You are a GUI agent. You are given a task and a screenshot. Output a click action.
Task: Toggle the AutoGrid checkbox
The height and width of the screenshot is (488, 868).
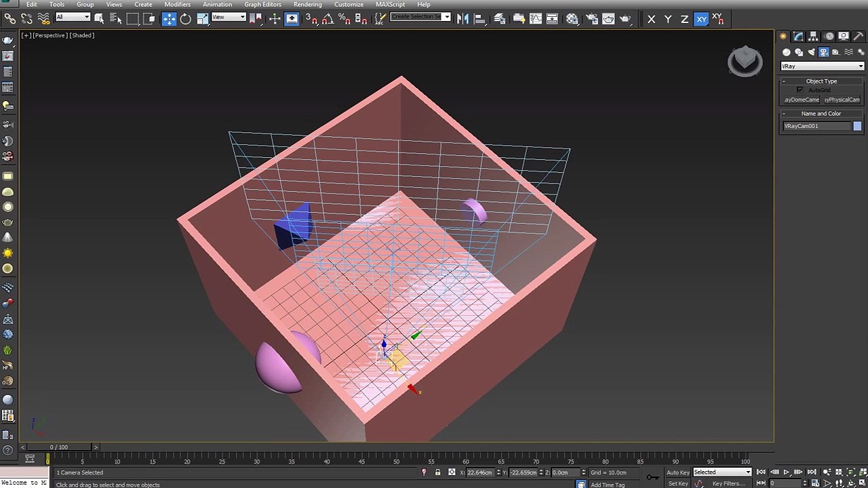click(x=800, y=90)
